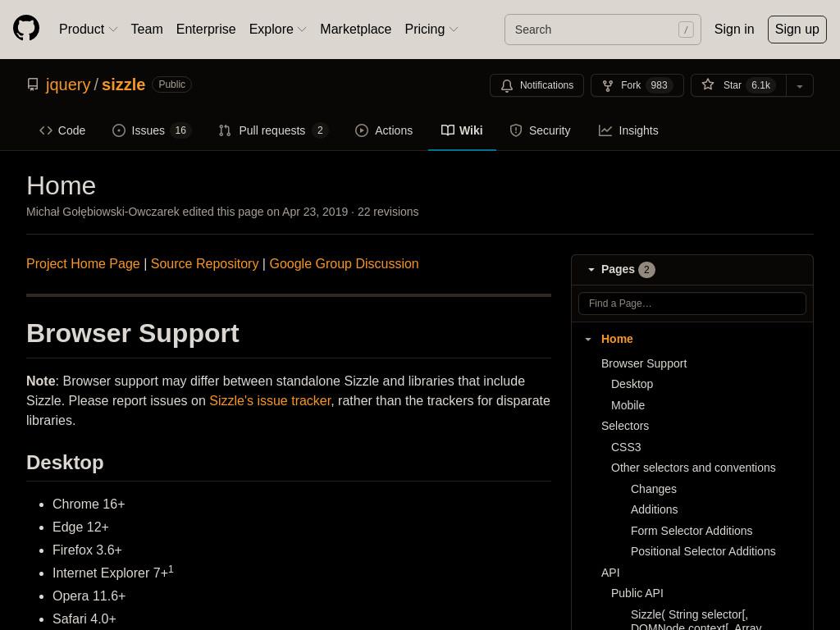Click the "Opera 11.6+" list item
Viewport: 840px width, 630px height.
pos(89,596)
